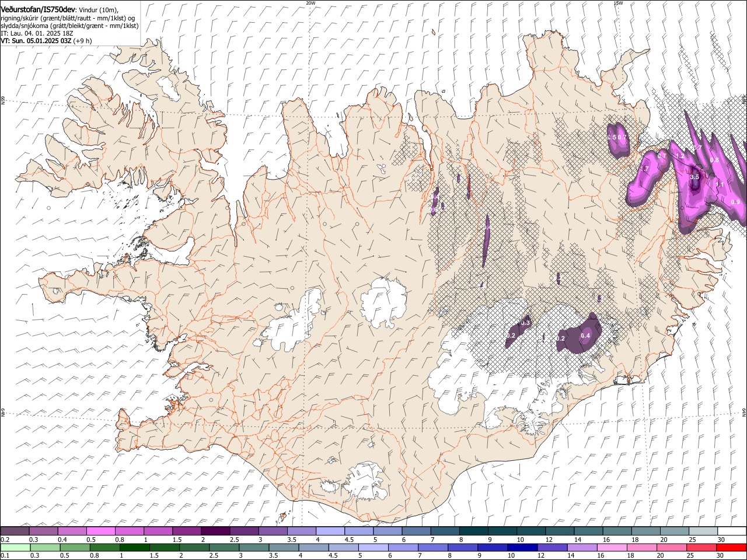Click the white 30 swatch, upper legend

[731, 531]
